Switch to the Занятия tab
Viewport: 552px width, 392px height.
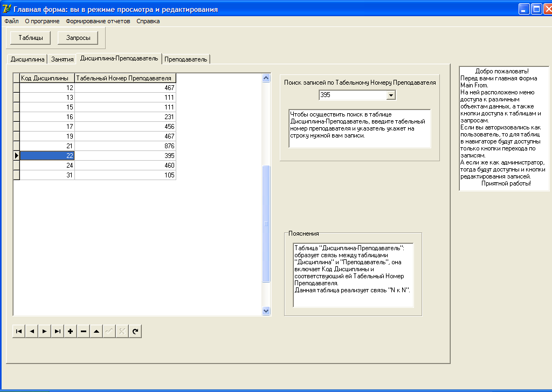pos(63,59)
